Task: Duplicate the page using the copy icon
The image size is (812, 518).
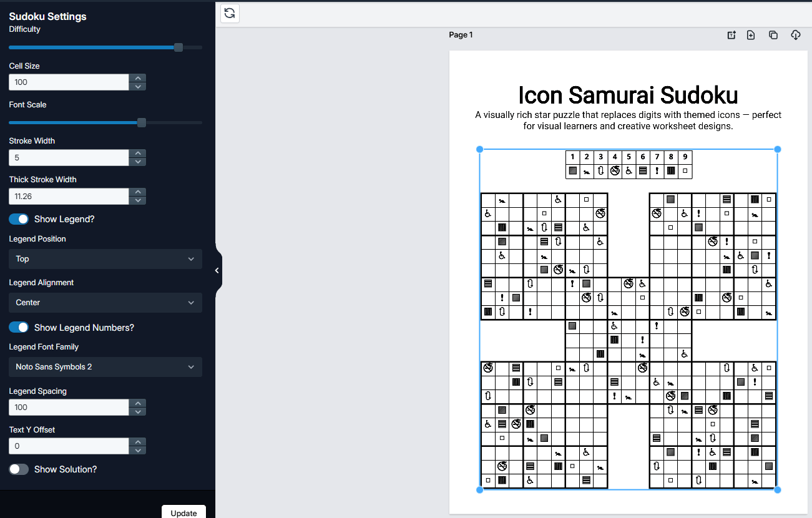Action: (773, 35)
